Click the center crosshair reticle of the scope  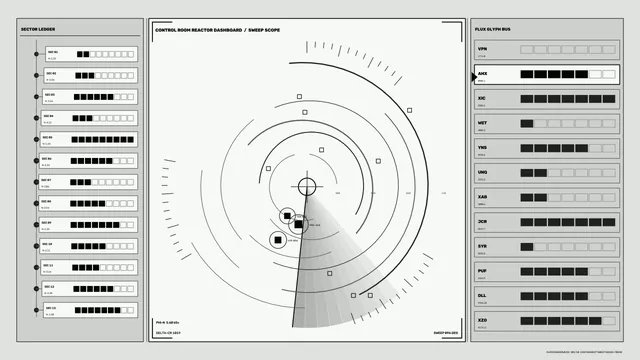pos(307,187)
